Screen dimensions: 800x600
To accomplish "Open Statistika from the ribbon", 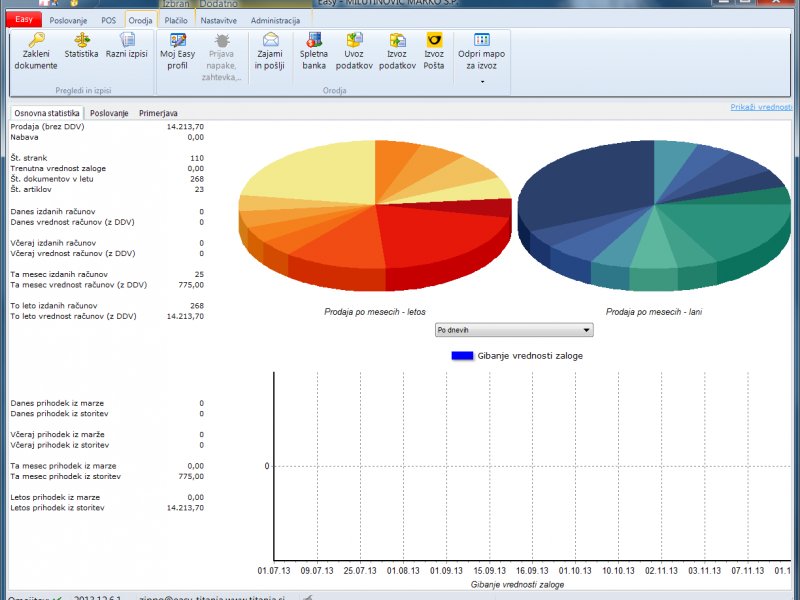I will [81, 41].
